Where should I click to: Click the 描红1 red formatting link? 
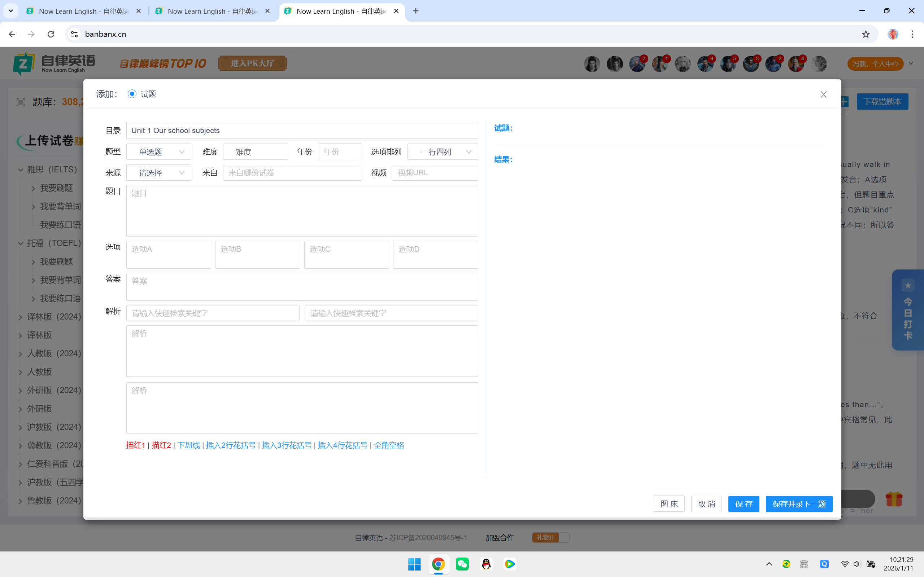click(x=136, y=445)
